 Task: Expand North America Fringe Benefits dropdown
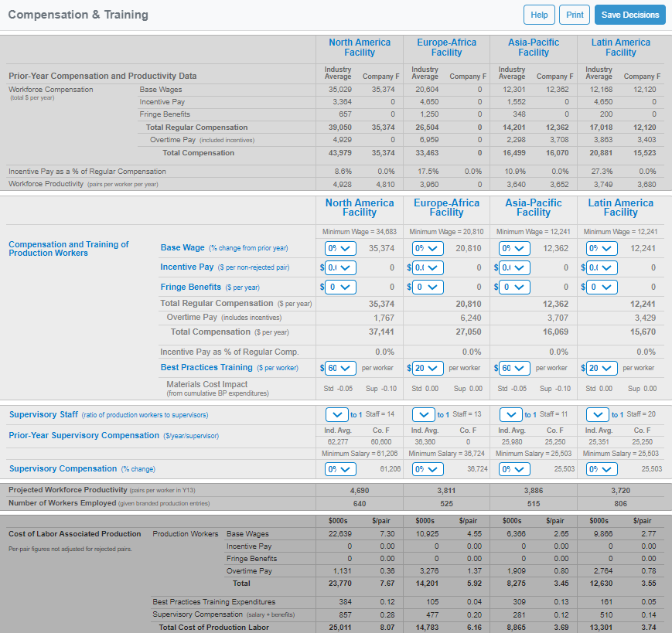(x=341, y=287)
